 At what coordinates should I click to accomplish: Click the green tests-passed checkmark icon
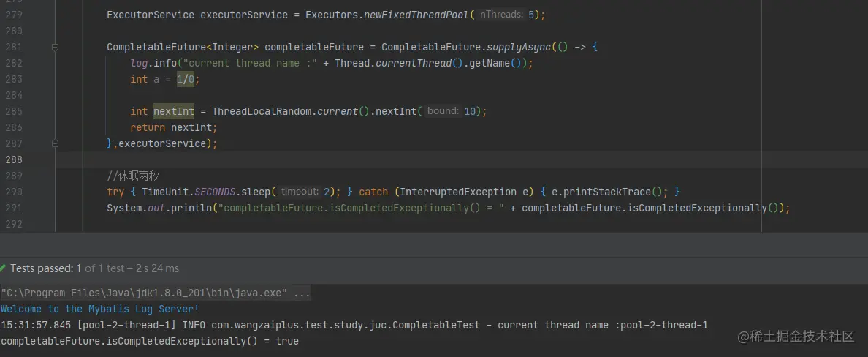click(4, 268)
